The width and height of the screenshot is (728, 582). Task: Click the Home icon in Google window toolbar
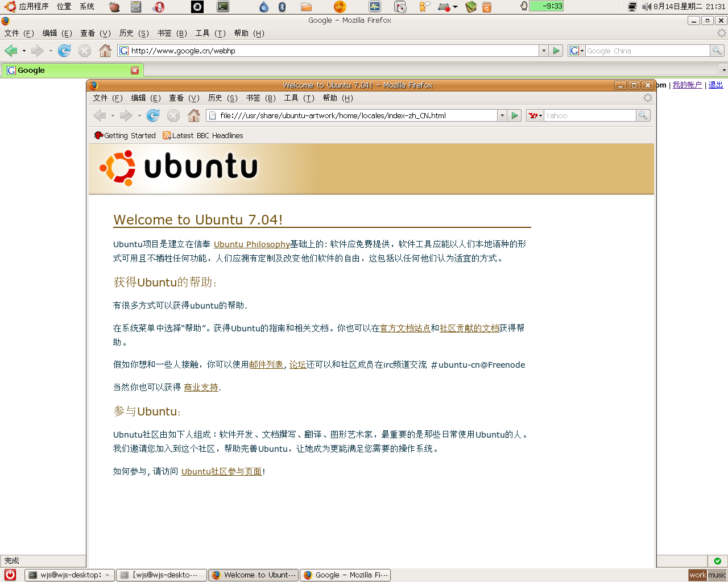pos(105,51)
